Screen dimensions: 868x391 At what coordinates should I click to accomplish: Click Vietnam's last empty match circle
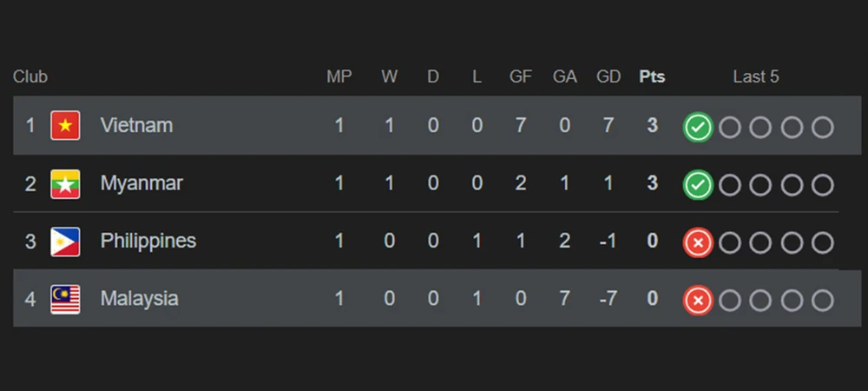tap(822, 128)
